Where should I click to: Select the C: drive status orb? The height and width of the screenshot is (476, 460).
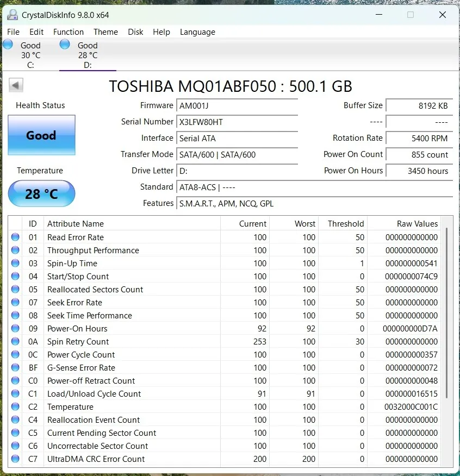coord(8,45)
